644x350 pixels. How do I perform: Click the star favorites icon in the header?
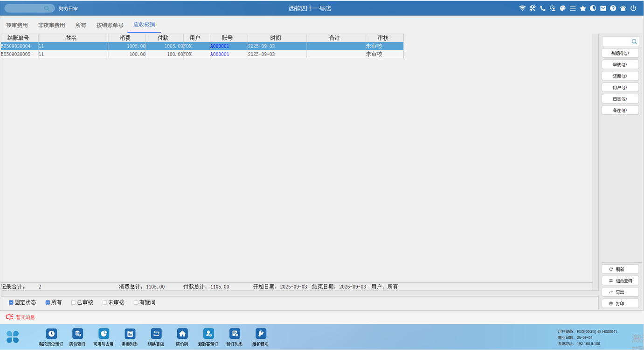click(583, 8)
